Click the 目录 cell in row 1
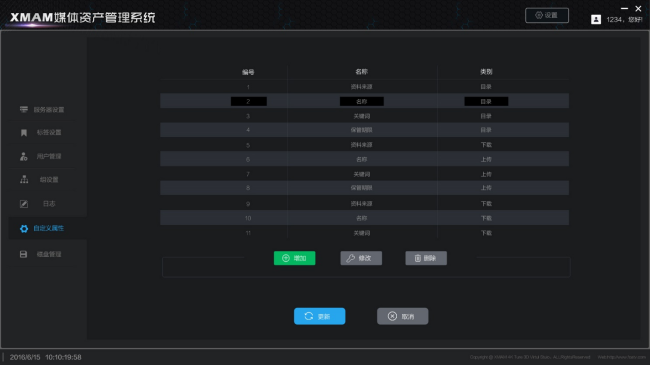650x366 pixels. (x=486, y=87)
